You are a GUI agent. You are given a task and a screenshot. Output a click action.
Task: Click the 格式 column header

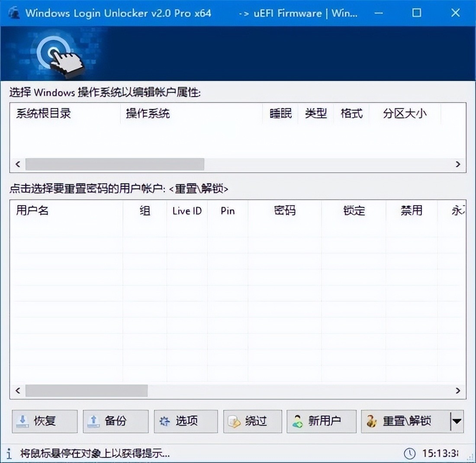pos(351,113)
